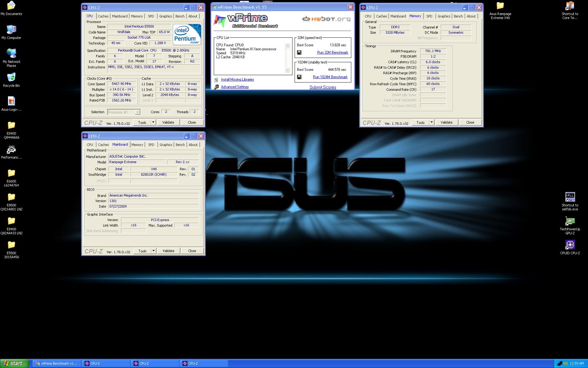Click the Rated FSB value 1562.26 MHz
This screenshot has height=368, width=588.
[x=122, y=100]
